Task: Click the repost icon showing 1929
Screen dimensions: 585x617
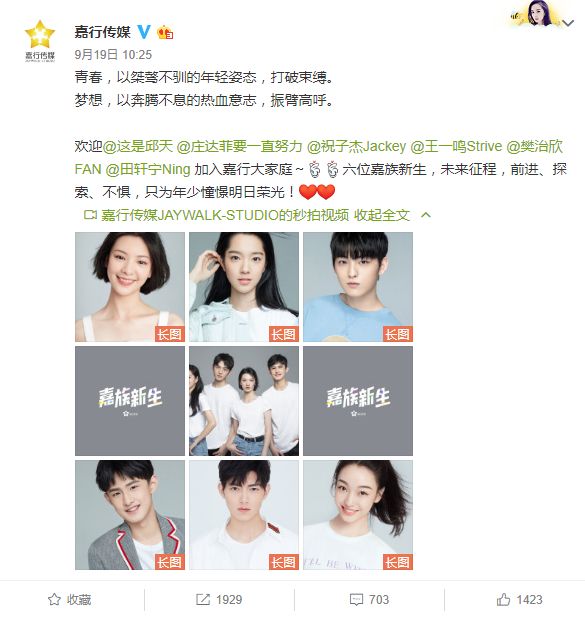Action: (x=203, y=599)
